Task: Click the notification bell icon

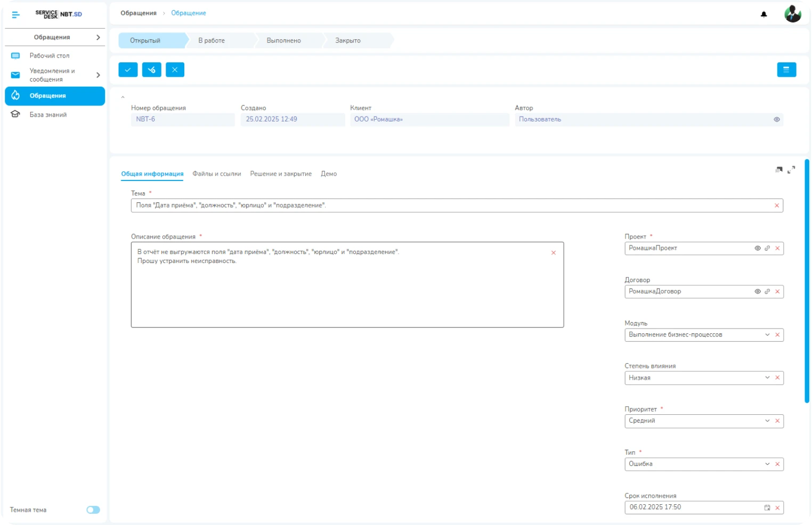Action: (764, 14)
